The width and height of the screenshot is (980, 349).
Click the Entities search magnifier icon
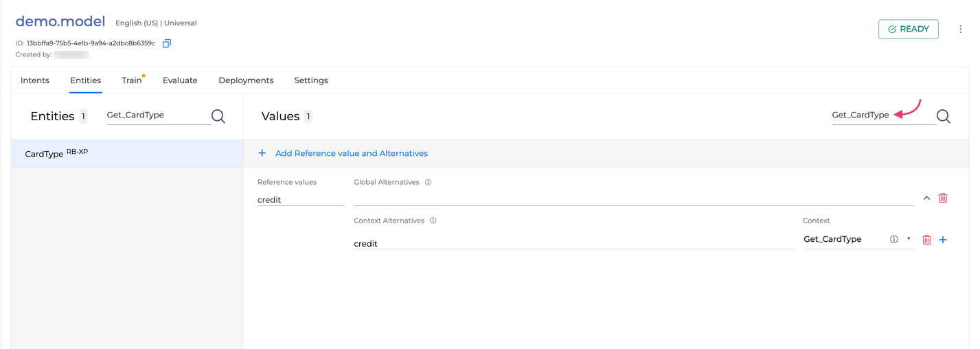(x=218, y=116)
